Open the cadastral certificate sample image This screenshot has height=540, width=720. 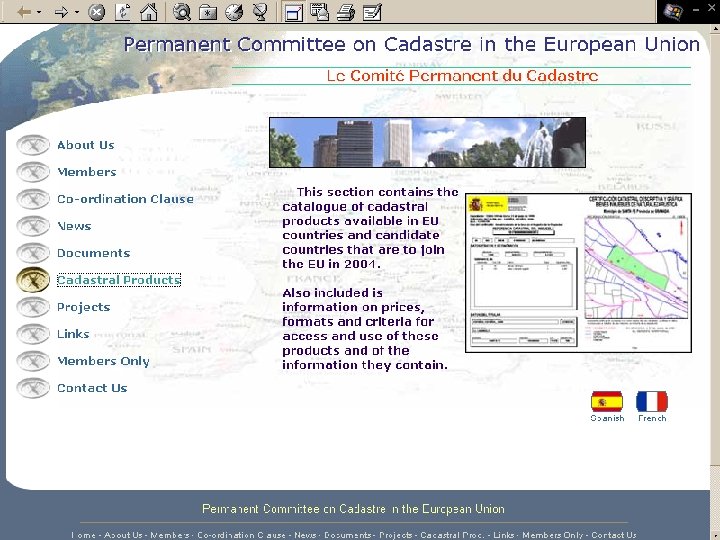[579, 273]
